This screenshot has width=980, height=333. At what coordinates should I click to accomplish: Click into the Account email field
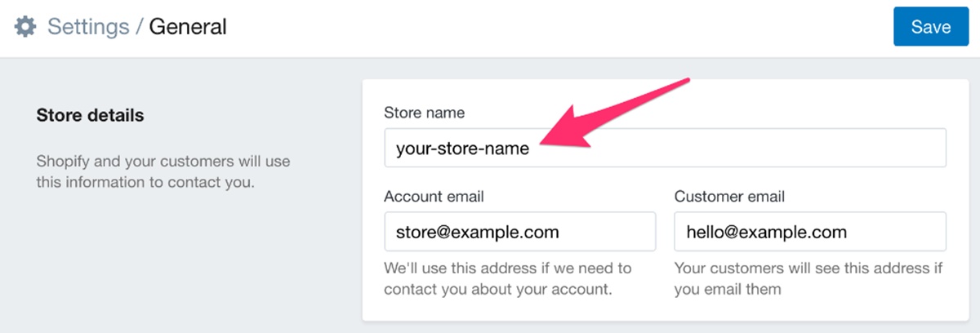point(519,232)
